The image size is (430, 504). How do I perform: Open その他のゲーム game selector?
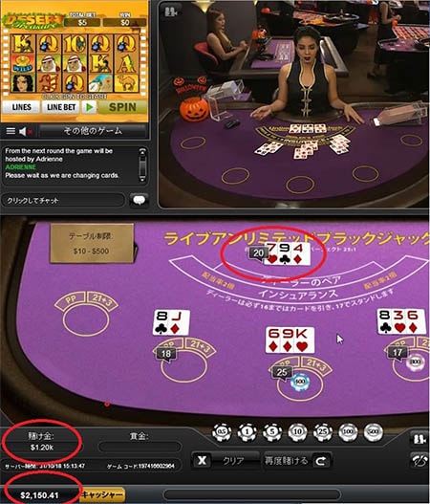(x=93, y=131)
